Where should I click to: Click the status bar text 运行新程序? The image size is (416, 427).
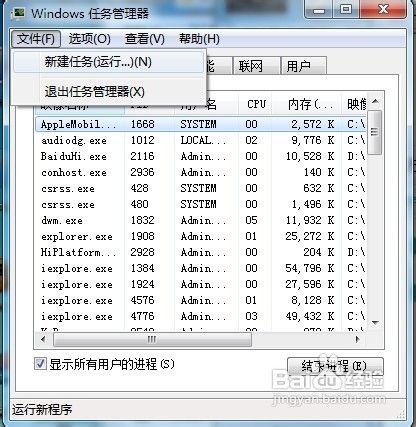point(42,410)
